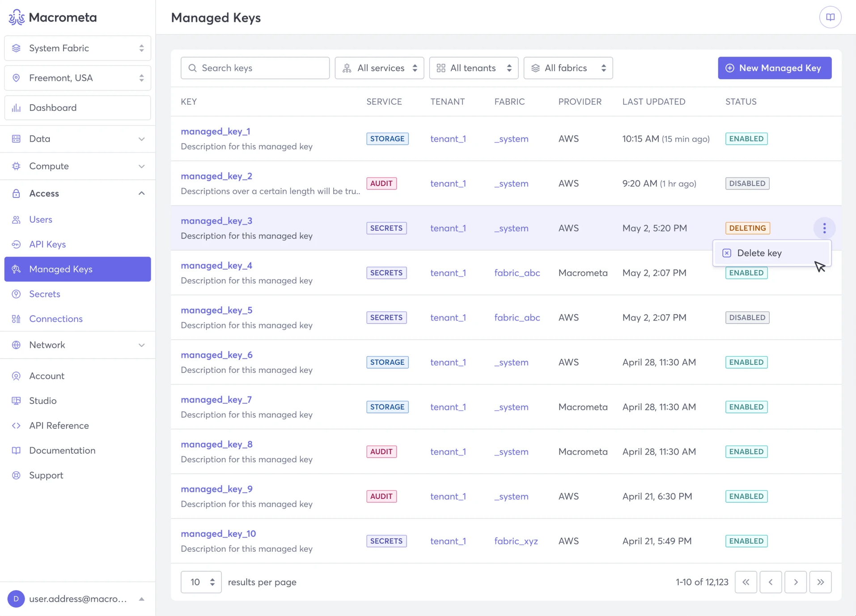Click the Search keys input field
This screenshot has height=616, width=856.
tap(255, 68)
